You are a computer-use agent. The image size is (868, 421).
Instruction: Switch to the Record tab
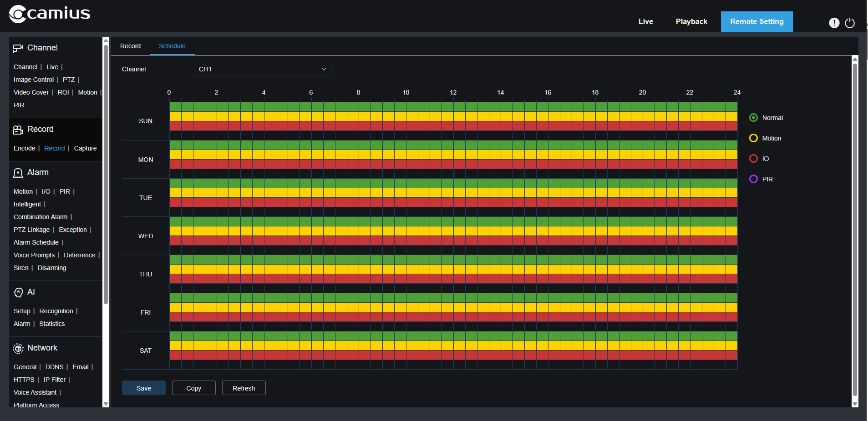click(130, 46)
